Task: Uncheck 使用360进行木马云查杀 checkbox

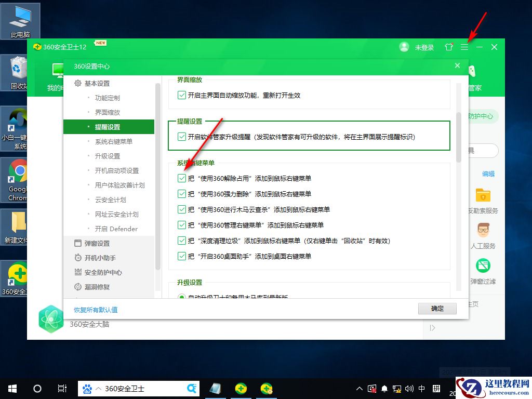Action: (x=181, y=209)
